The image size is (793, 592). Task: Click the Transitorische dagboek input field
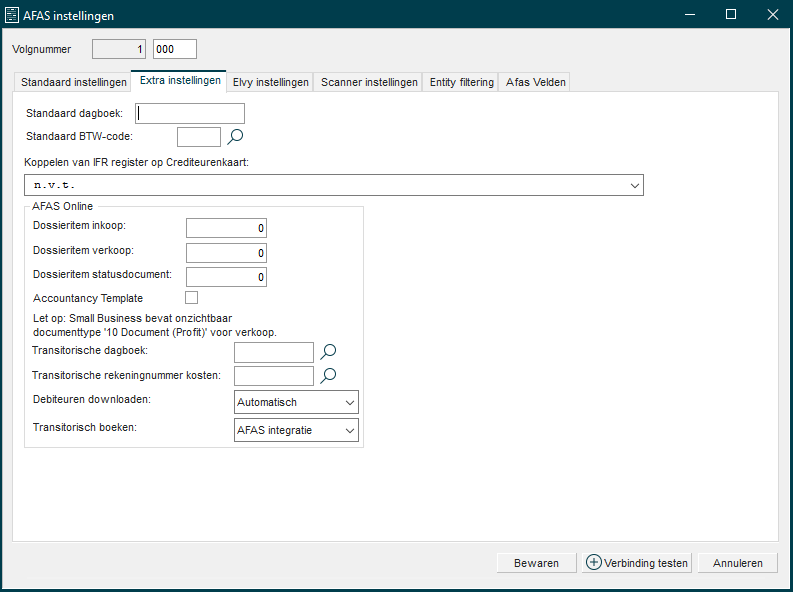click(274, 352)
